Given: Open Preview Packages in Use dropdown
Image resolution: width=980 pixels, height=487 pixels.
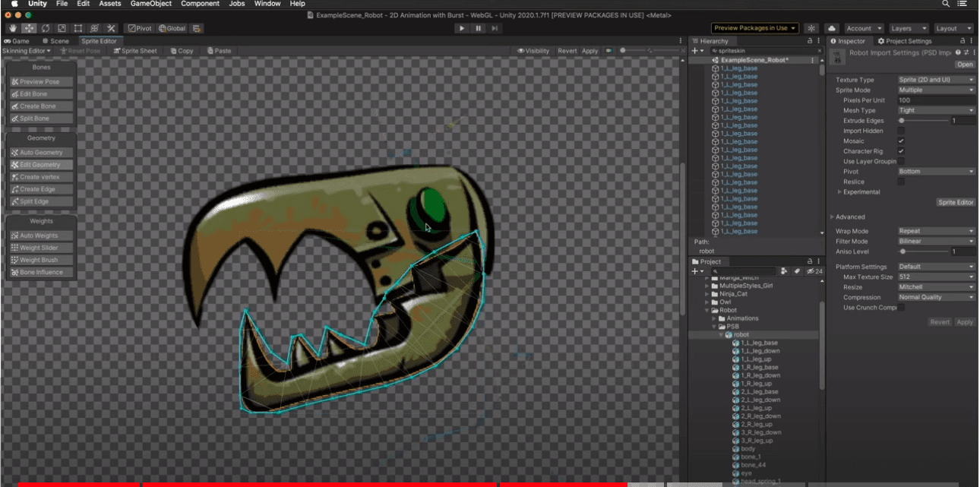Looking at the screenshot, I should click(x=755, y=28).
